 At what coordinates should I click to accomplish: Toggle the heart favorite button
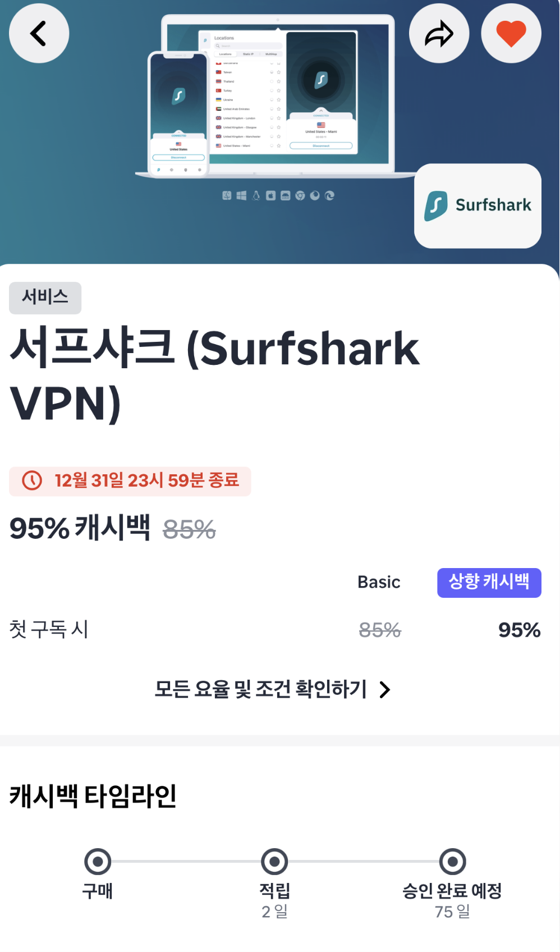[x=511, y=33]
